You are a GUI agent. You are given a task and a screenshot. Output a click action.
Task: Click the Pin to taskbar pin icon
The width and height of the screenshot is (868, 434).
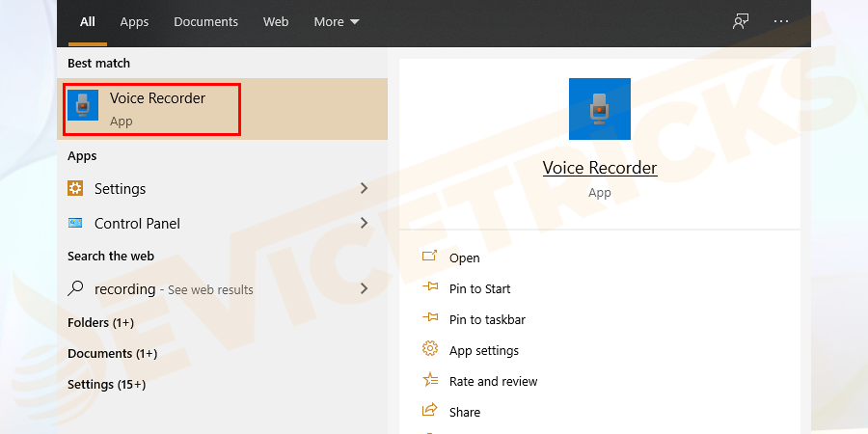coord(429,317)
